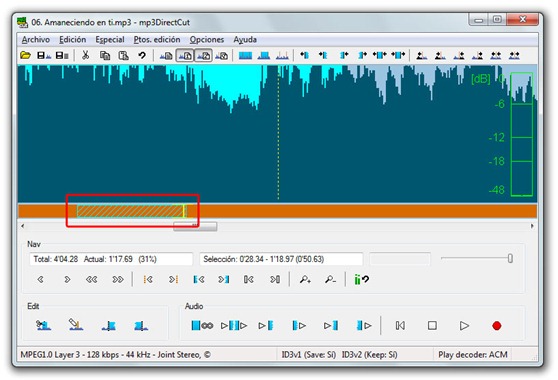Image resolution: width=558 pixels, height=380 pixels.
Task: Click the scrollbar right arrow under the waveform
Action: point(532,226)
